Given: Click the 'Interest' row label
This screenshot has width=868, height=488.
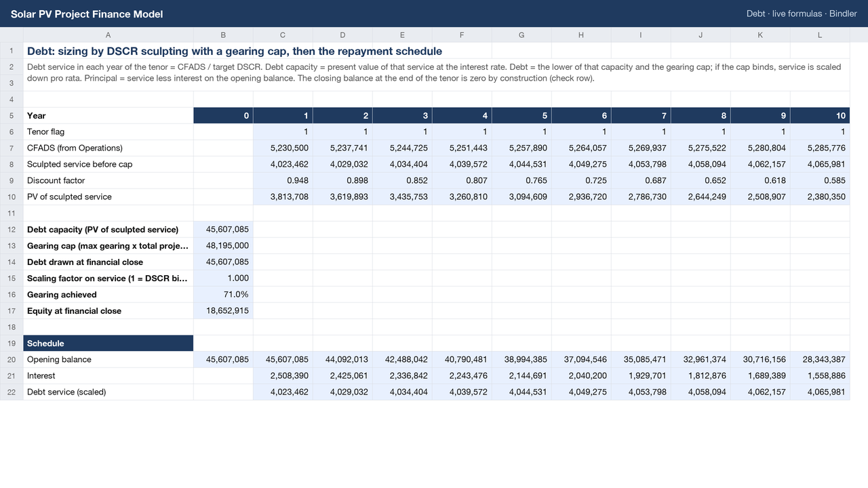Looking at the screenshot, I should point(41,375).
